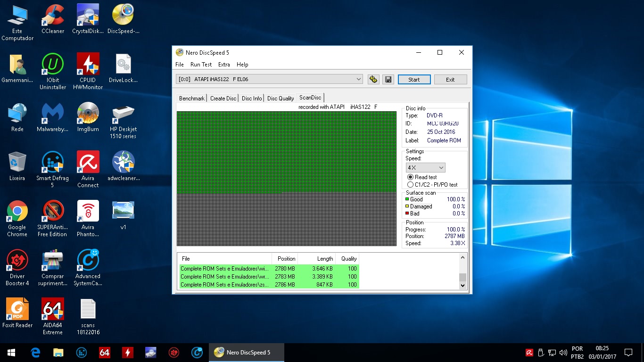Image resolution: width=644 pixels, height=362 pixels.
Task: Select the ScanDisc tab
Action: (310, 98)
